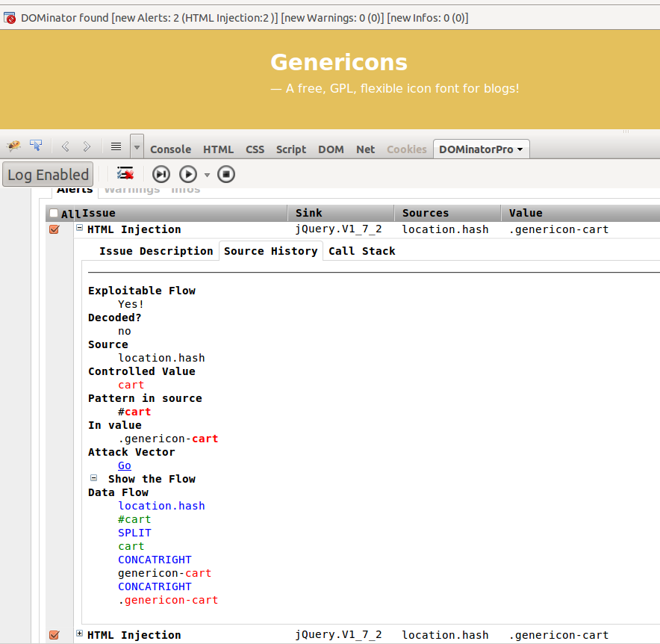Screen dimensions: 660x644
Task: Open the Issue Description tab
Action: coord(156,251)
